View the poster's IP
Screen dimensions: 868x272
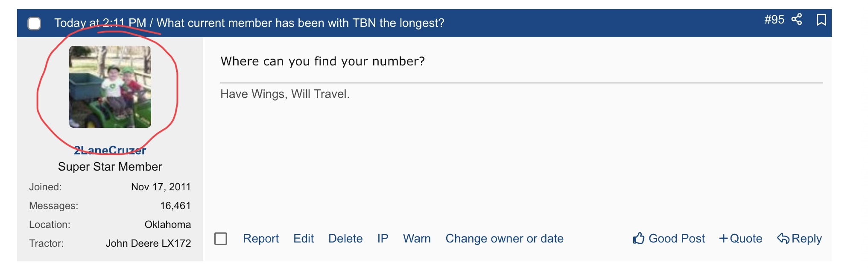(383, 239)
